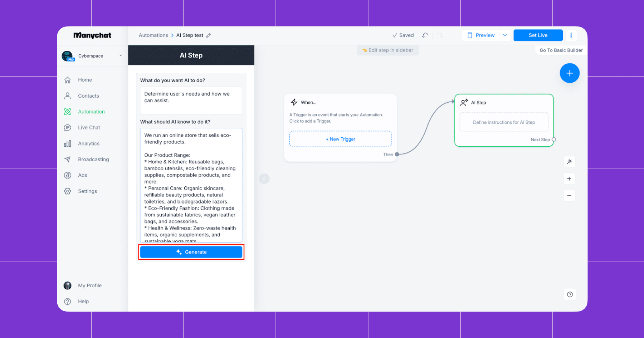Image resolution: width=644 pixels, height=338 pixels.
Task: Open the help question mark icon on canvas
Action: coord(570,294)
